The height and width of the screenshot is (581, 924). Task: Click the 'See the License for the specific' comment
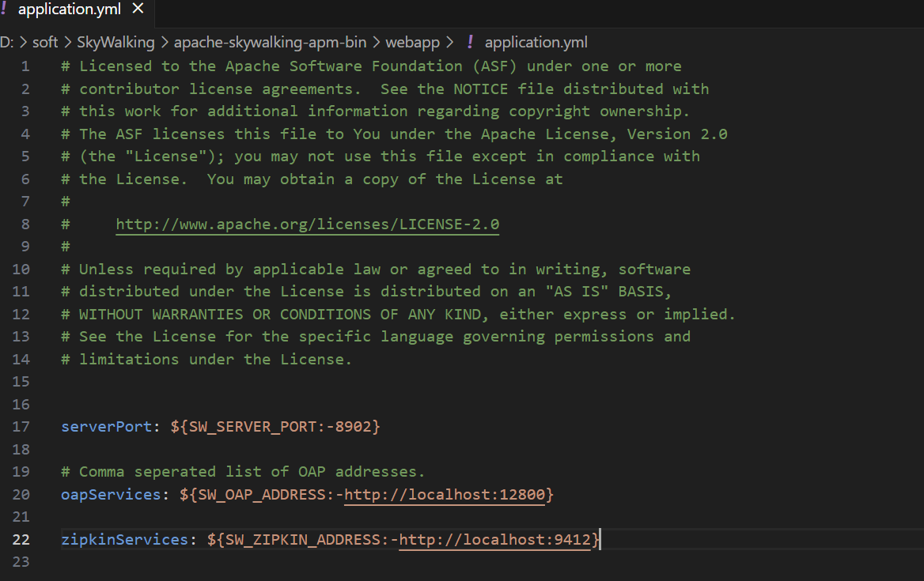click(x=376, y=337)
